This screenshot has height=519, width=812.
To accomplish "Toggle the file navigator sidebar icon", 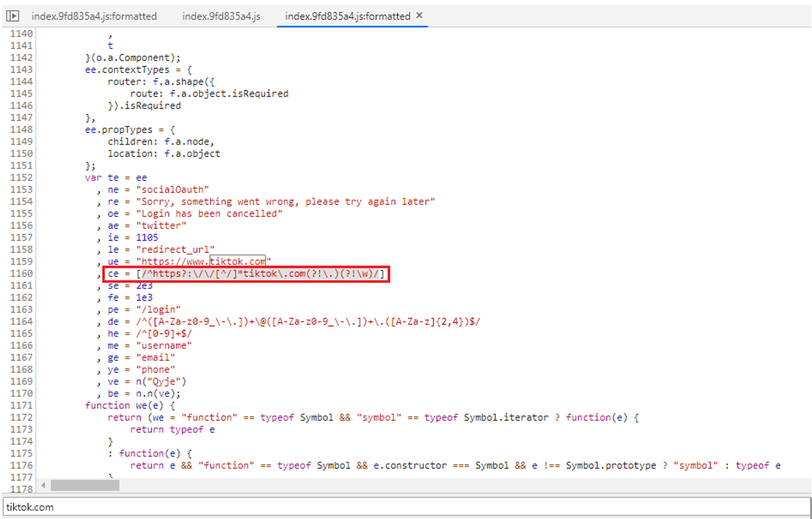I will [x=12, y=16].
